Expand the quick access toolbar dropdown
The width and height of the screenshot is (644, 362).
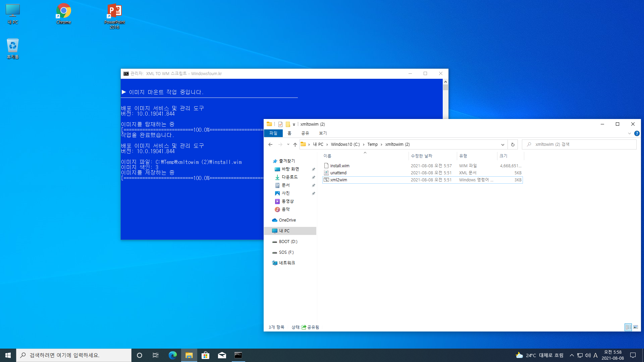point(294,125)
